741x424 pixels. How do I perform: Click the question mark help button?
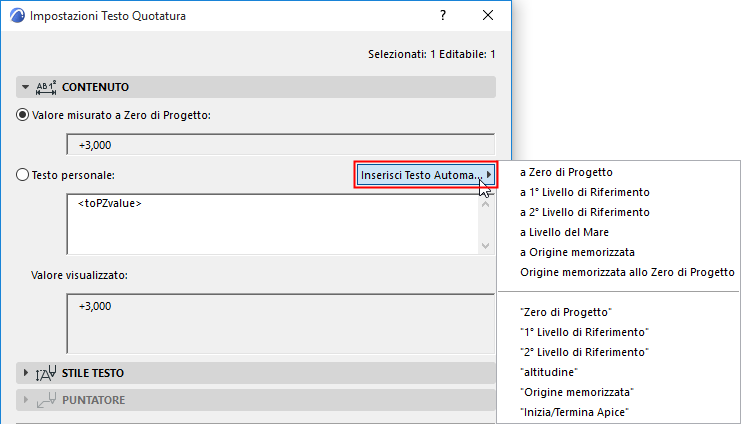tap(442, 16)
